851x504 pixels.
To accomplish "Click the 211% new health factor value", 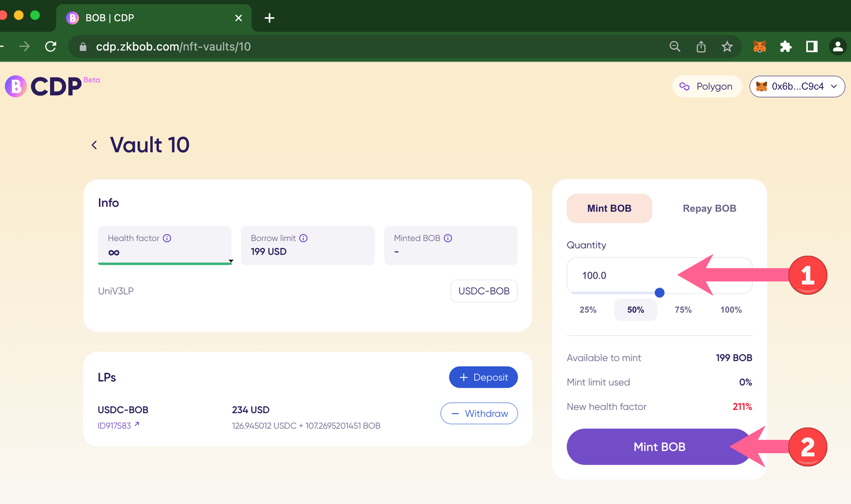I will [x=742, y=407].
